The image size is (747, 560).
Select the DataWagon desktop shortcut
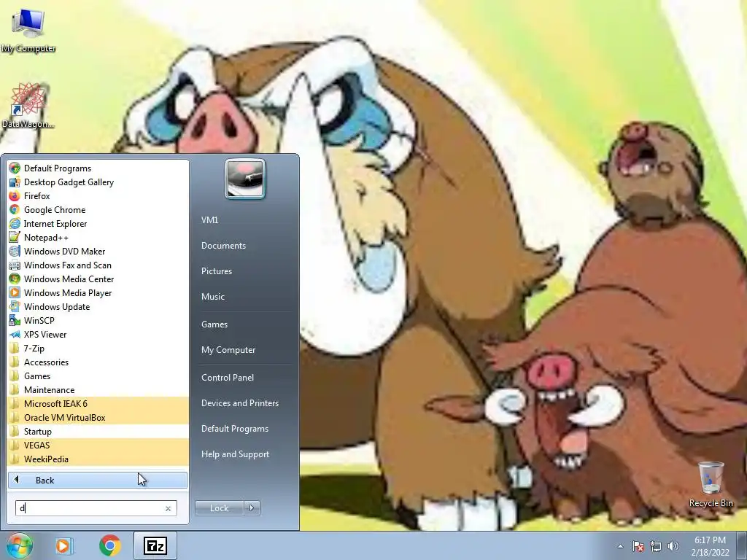click(28, 106)
